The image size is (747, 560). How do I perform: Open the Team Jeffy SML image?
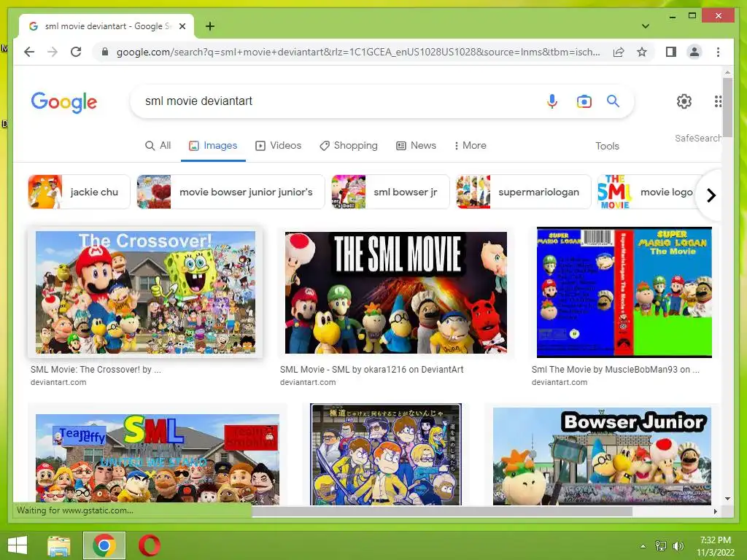(x=158, y=459)
